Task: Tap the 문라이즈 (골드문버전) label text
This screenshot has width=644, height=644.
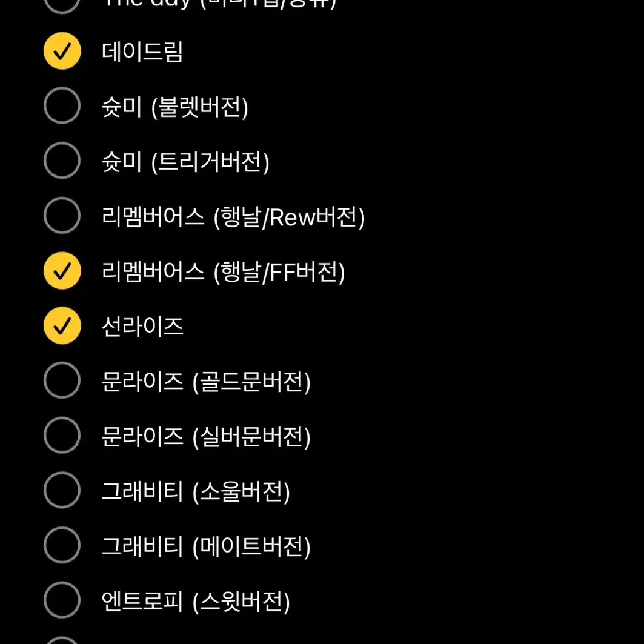Action: [x=206, y=382]
